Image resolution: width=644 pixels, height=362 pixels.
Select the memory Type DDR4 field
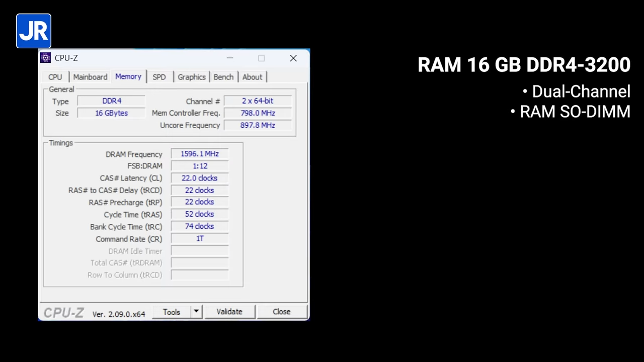111,101
